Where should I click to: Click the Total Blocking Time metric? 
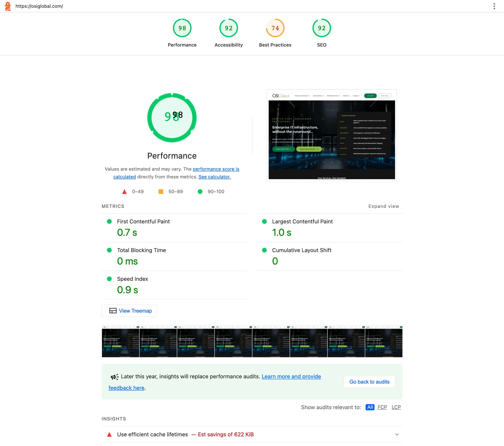[174, 257]
